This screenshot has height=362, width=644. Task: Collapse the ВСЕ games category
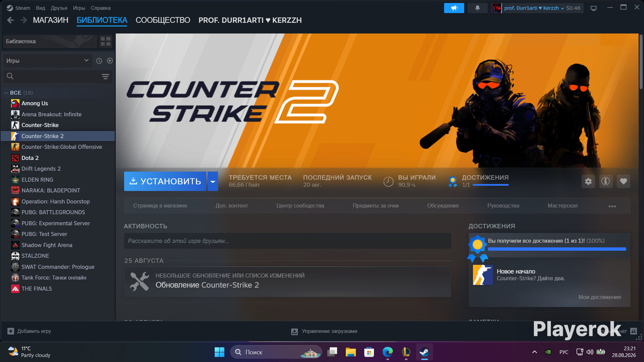6,93
